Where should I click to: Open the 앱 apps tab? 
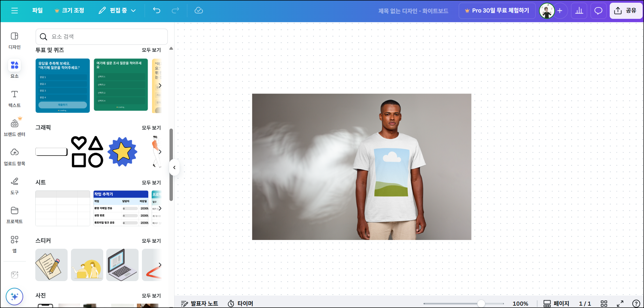[14, 244]
